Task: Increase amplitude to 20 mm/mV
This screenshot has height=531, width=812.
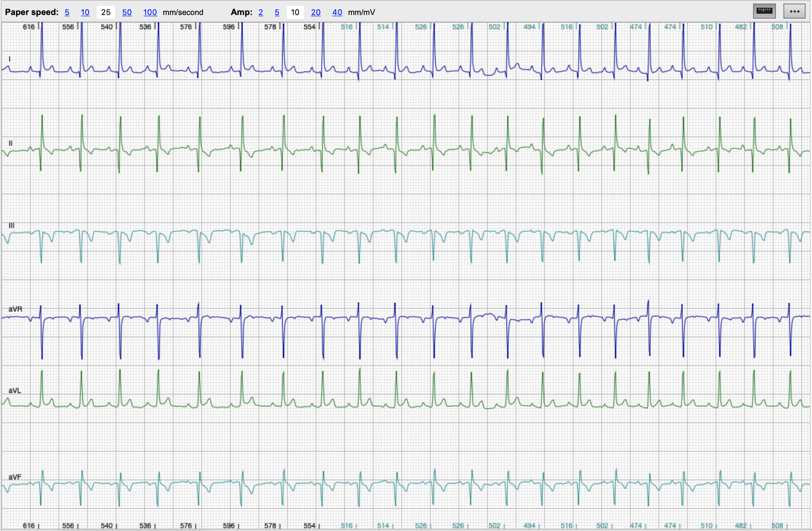Action: pyautogui.click(x=316, y=13)
